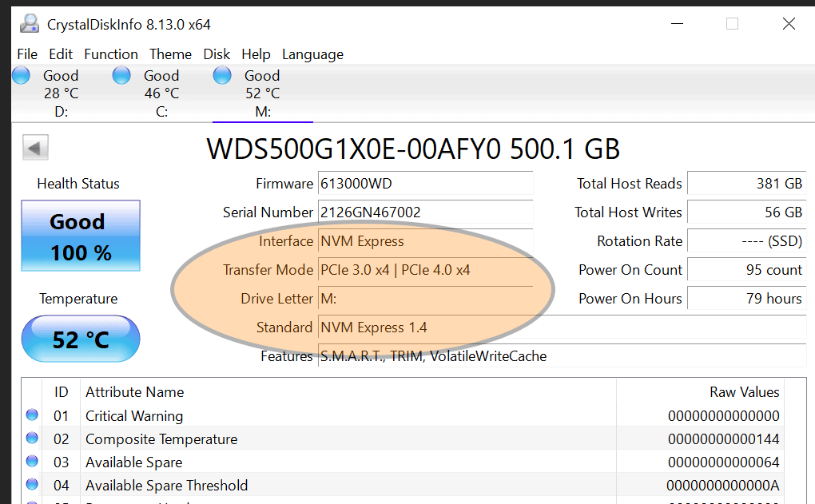Click the blue status orb for disk D:

[x=22, y=75]
